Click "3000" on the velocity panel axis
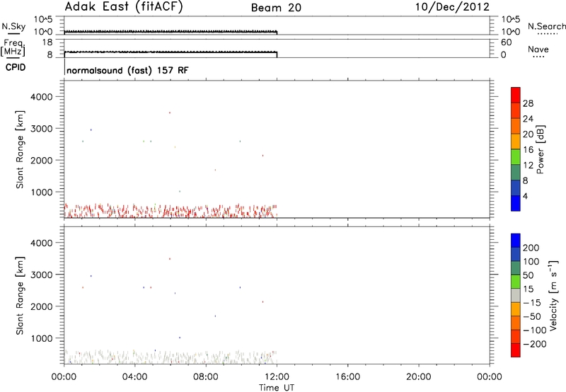Viewport: 566px width, 392px height. [x=41, y=275]
